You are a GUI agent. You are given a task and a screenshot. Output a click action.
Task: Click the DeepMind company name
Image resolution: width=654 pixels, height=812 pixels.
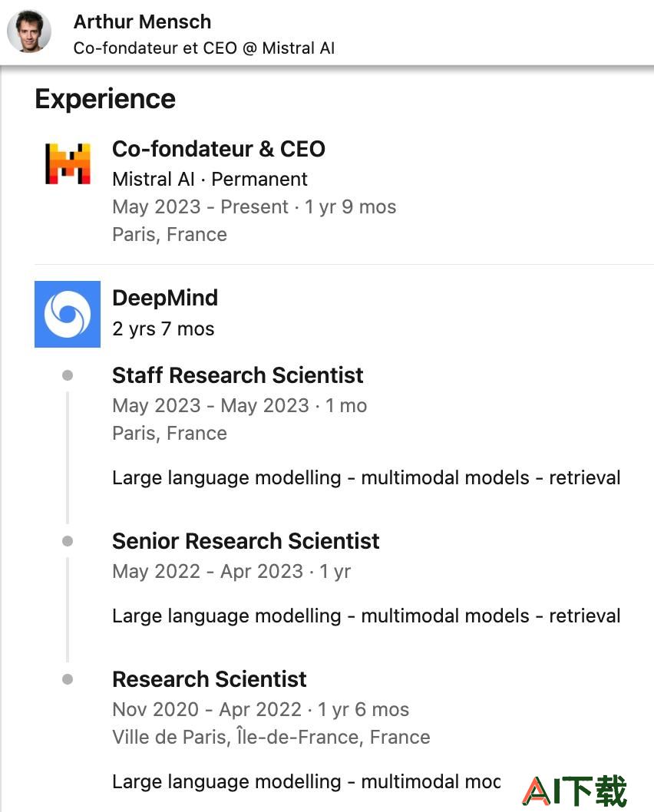pos(165,298)
